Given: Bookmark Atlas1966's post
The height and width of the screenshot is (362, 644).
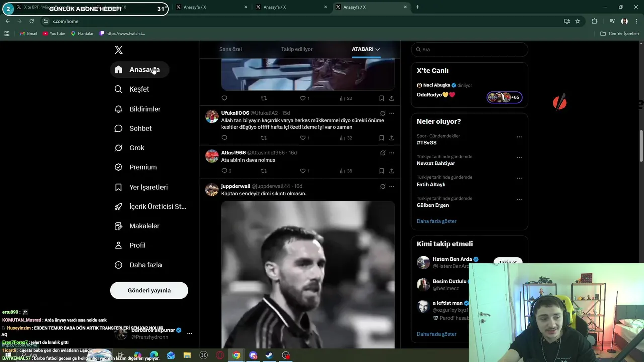Looking at the screenshot, I should 381,171.
